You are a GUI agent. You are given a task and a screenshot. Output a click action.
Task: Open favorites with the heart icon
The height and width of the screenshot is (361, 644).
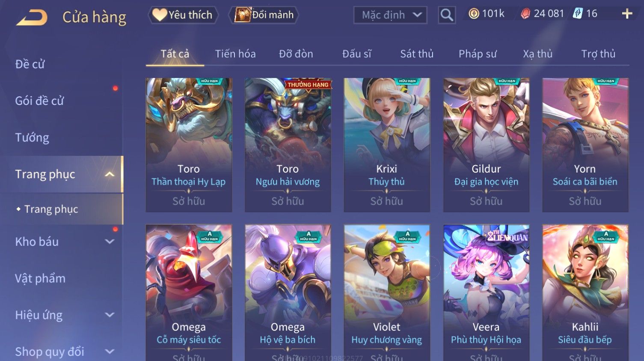[x=160, y=15]
